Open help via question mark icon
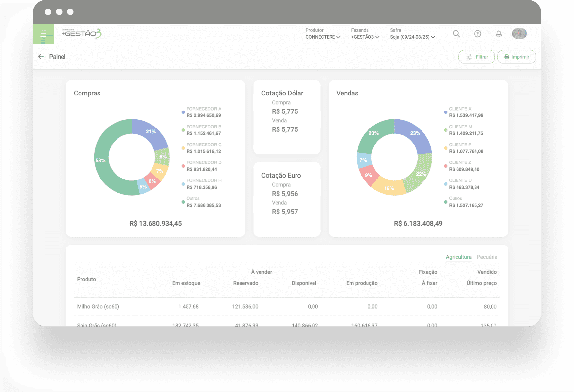The height and width of the screenshot is (392, 574). [477, 34]
